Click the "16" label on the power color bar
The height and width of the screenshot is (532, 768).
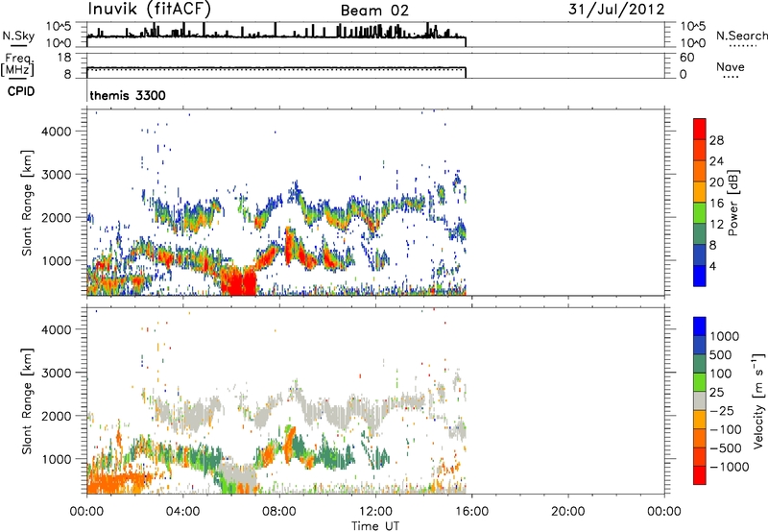(716, 204)
